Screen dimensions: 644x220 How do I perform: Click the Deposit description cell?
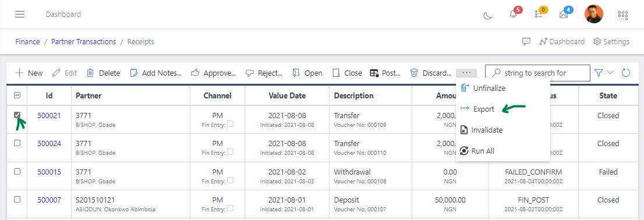click(x=370, y=204)
